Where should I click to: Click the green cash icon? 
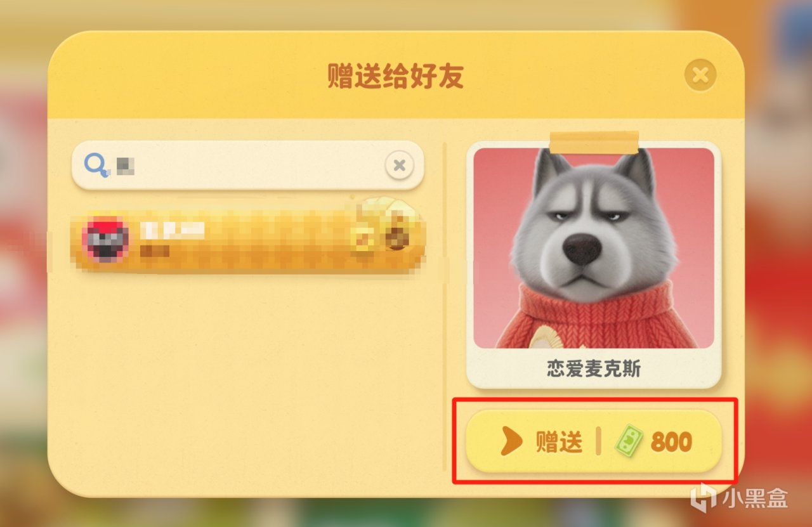click(629, 441)
